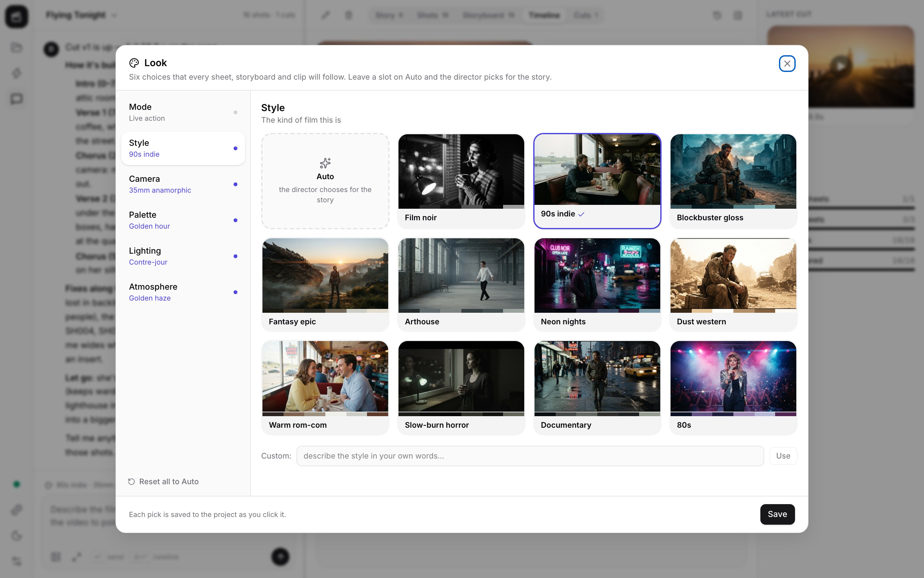Click the Use custom style button
Screen dimensions: 924x578
point(783,456)
